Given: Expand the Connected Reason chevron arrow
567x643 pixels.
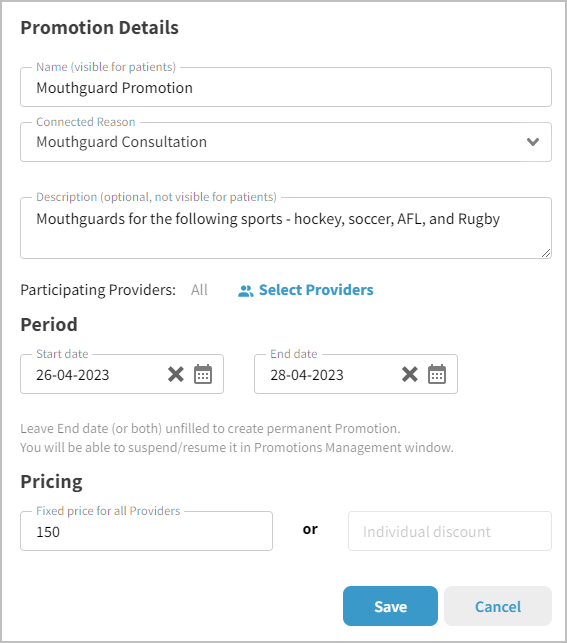Looking at the screenshot, I should point(533,142).
